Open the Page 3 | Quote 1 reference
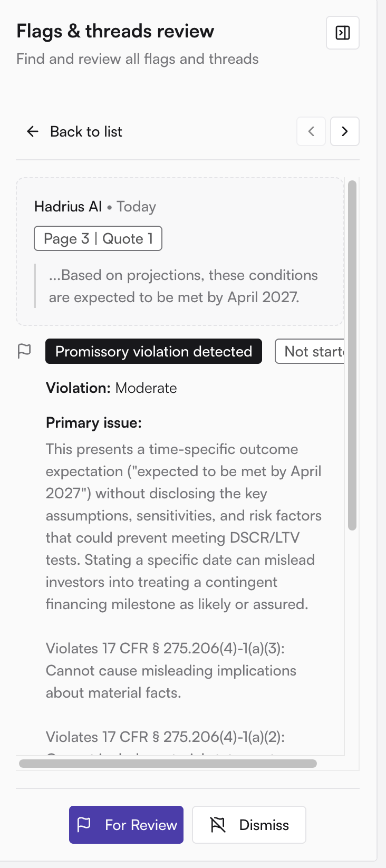 click(98, 238)
